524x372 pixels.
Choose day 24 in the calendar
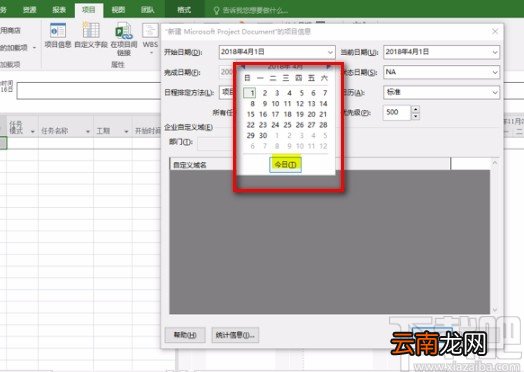[275, 125]
